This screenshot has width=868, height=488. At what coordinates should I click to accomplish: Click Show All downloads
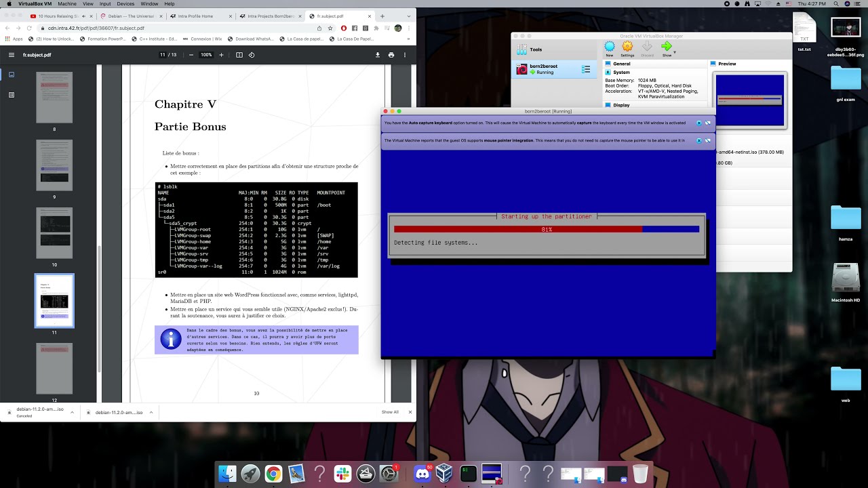pos(390,411)
